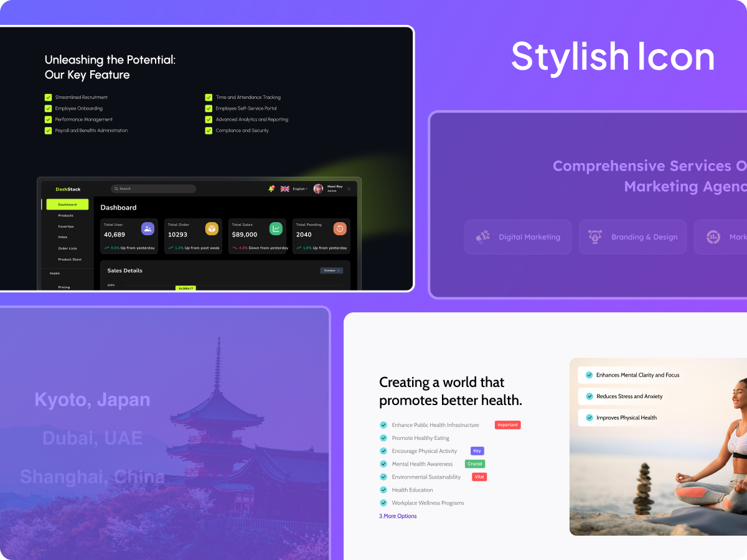
Task: Click the UK flag language icon
Action: tap(284, 189)
